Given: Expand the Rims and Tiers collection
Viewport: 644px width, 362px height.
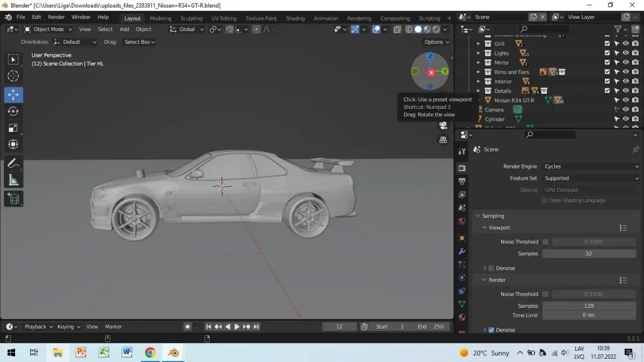Looking at the screenshot, I should (x=478, y=72).
